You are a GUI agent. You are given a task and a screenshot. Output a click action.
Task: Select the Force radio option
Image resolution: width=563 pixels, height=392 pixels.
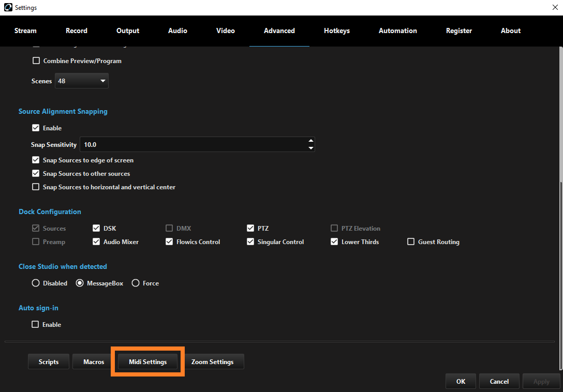(x=136, y=283)
